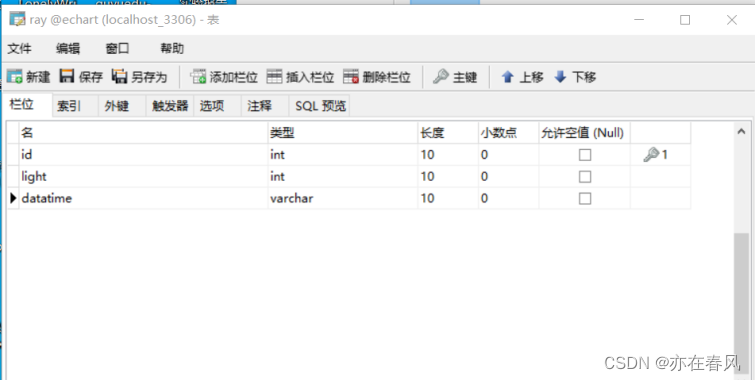Save the table with 保存 icon
The width and height of the screenshot is (756, 381).
(67, 76)
